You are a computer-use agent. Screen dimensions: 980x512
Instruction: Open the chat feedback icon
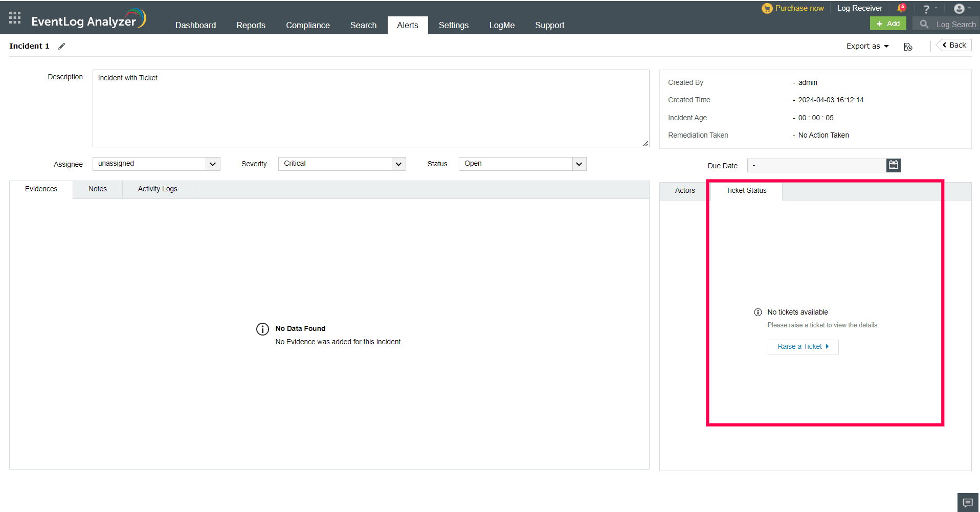968,502
